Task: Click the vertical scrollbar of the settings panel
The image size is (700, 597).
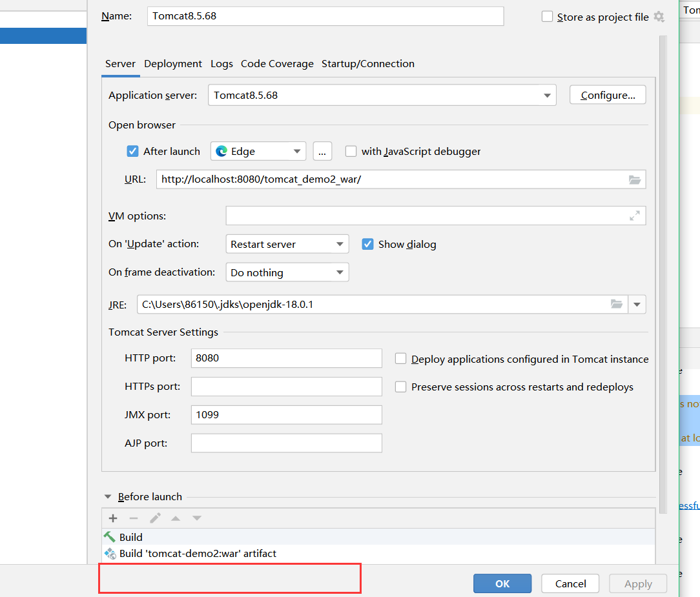Action: point(663,274)
